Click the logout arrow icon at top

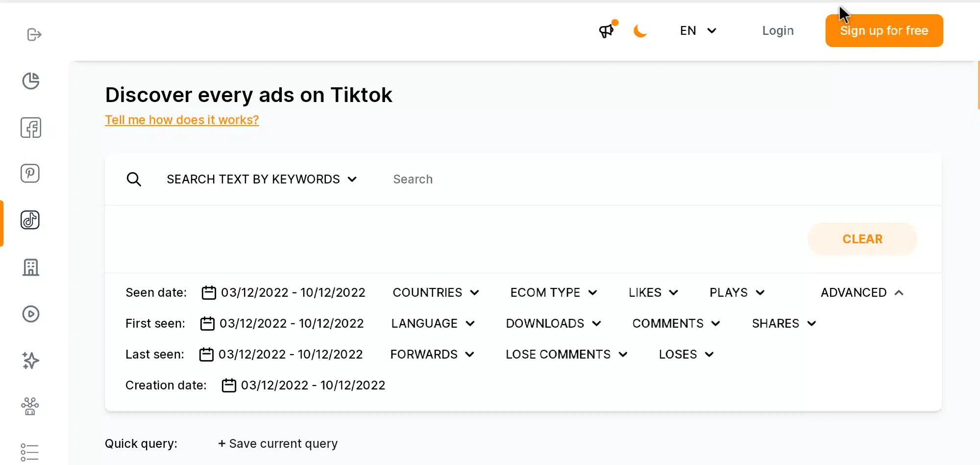34,34
